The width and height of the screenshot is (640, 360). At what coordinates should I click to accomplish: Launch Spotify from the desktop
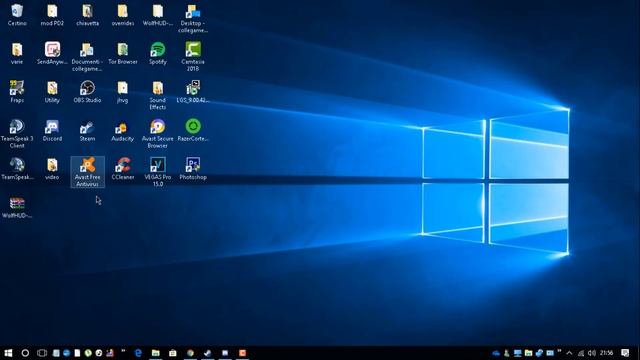(158, 53)
